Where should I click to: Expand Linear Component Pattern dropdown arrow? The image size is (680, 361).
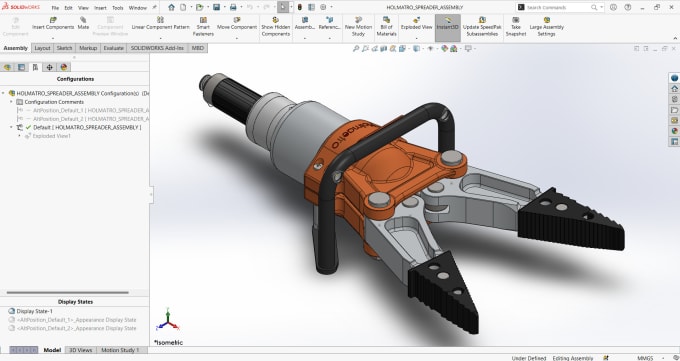click(160, 39)
